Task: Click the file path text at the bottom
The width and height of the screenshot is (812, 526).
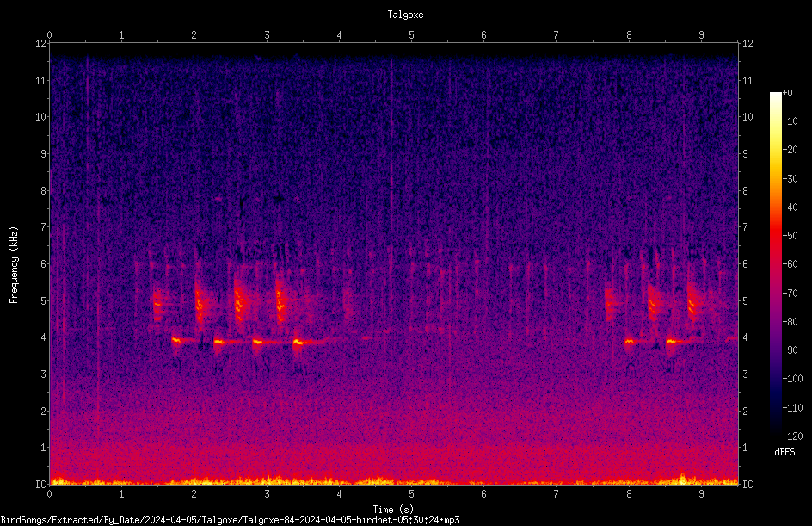Action: (230, 520)
